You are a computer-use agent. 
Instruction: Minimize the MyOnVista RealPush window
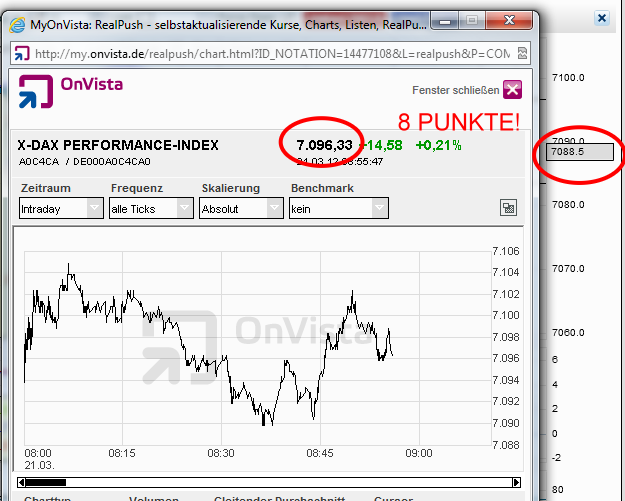coord(445,20)
